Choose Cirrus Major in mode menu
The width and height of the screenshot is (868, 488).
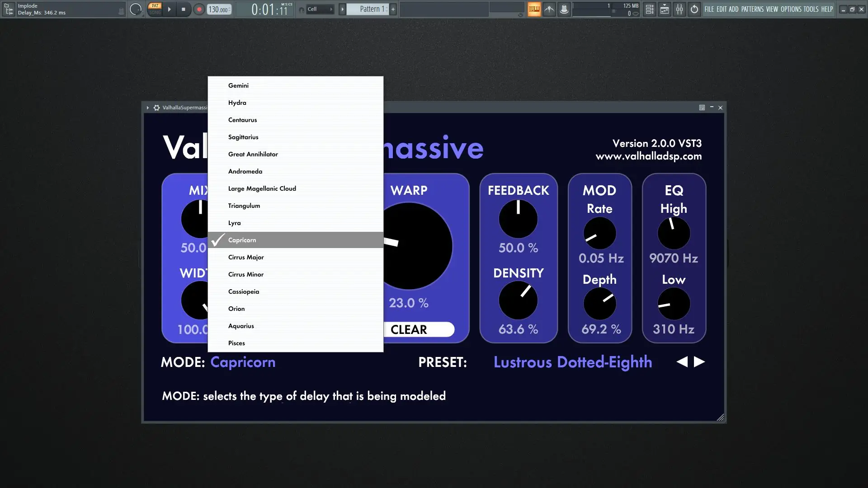tap(246, 257)
